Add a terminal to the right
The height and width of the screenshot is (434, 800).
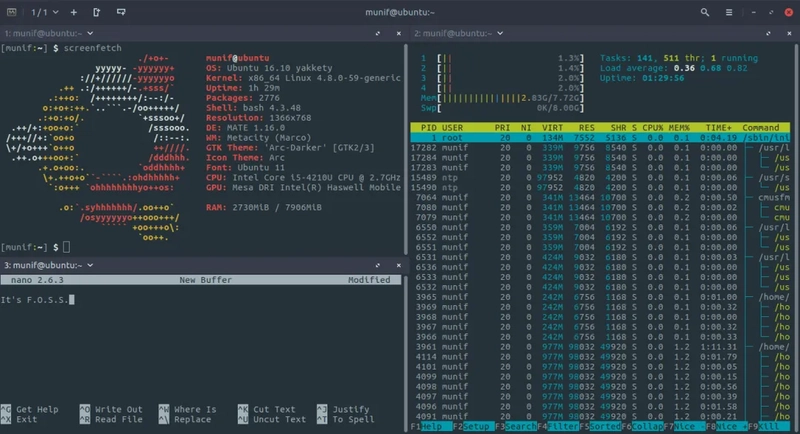pos(96,12)
